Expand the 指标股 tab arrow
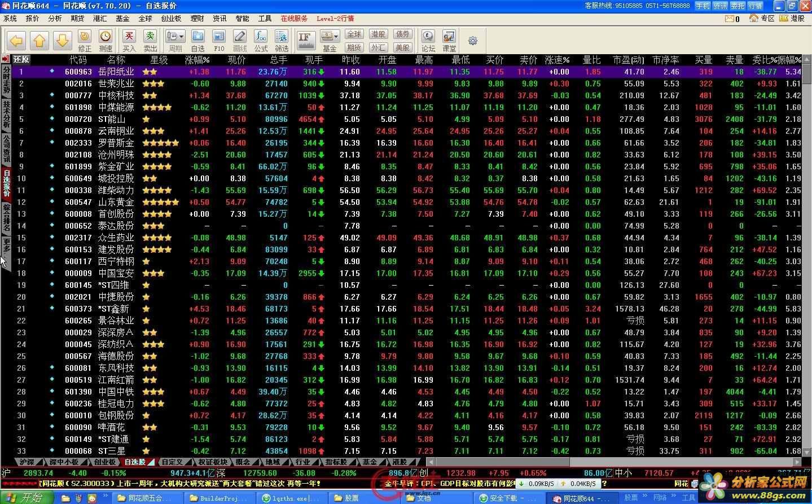Image resolution: width=812 pixels, height=504 pixels. click(x=353, y=462)
